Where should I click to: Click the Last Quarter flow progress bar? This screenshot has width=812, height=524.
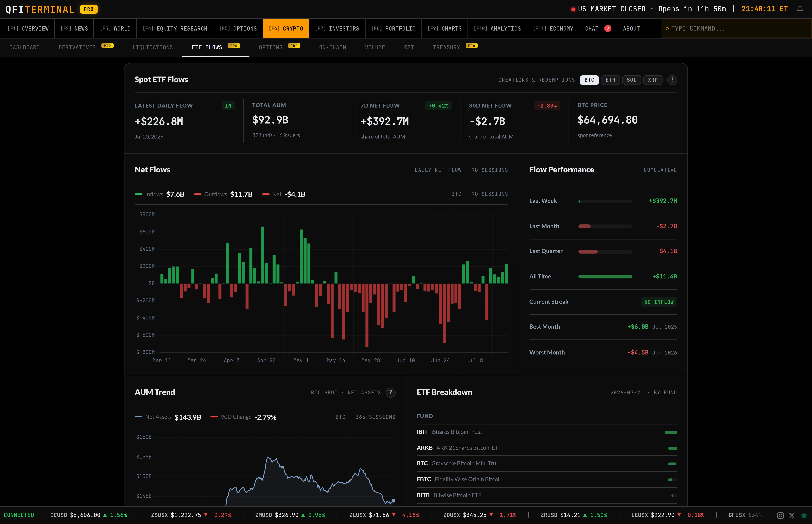pyautogui.click(x=605, y=252)
